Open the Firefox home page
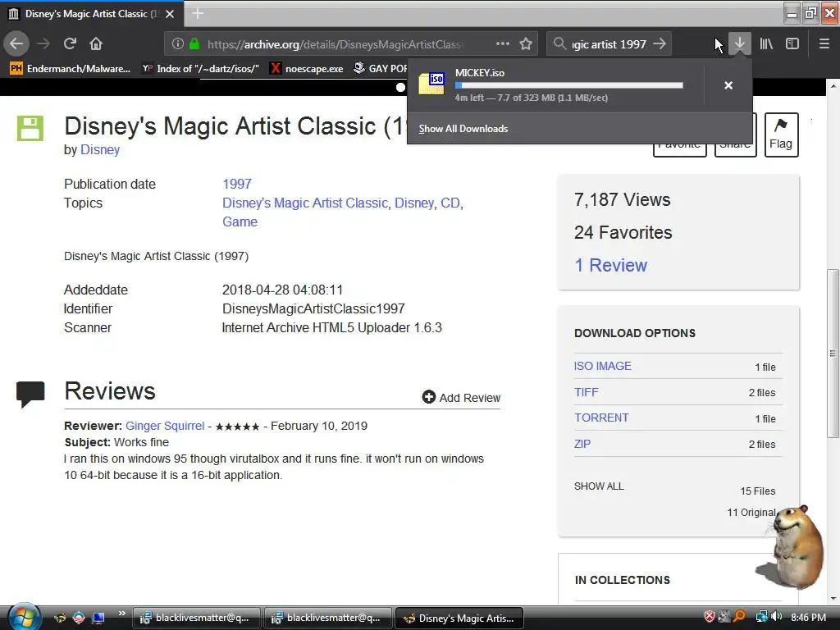840x630 pixels. [x=96, y=44]
